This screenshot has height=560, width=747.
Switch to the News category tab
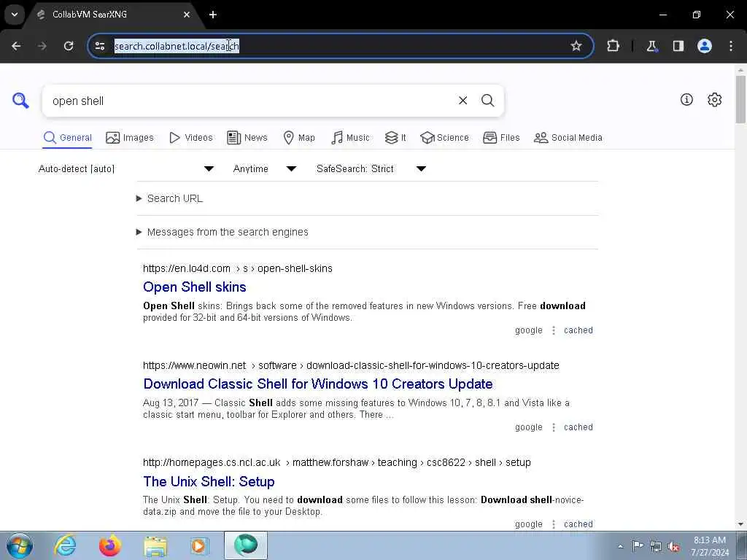tap(247, 138)
